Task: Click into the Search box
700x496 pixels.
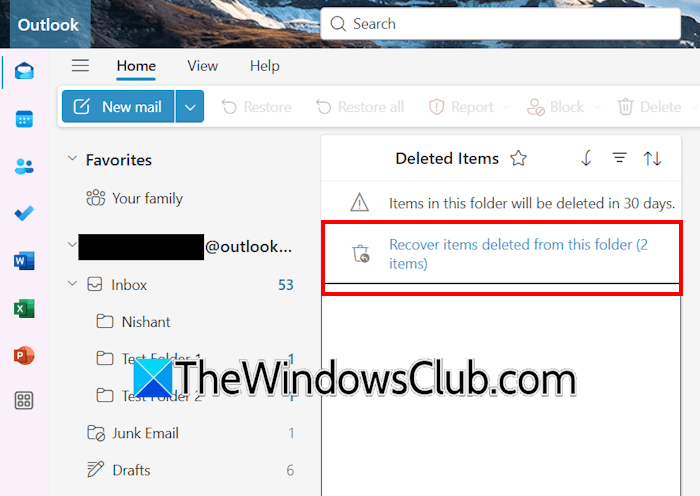Action: pyautogui.click(x=500, y=24)
